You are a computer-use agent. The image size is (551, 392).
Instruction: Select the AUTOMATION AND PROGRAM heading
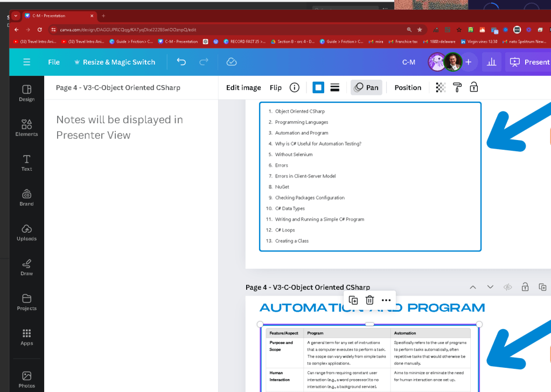tap(372, 308)
